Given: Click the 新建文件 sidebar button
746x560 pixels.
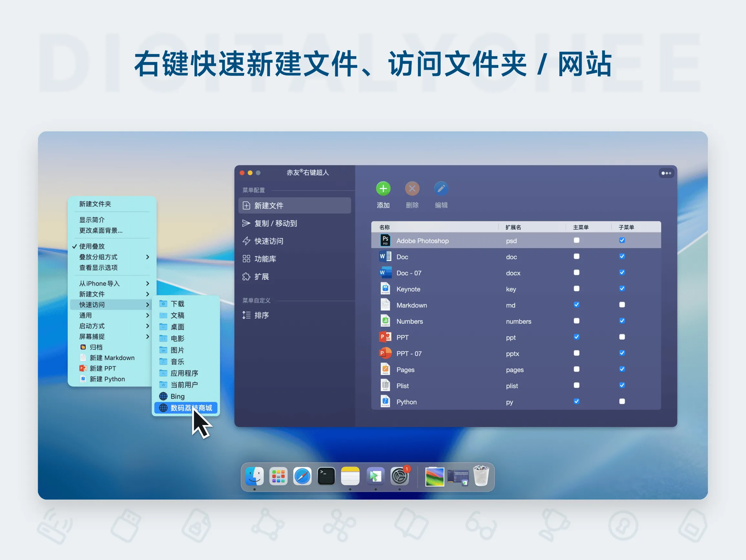Looking at the screenshot, I should tap(269, 205).
